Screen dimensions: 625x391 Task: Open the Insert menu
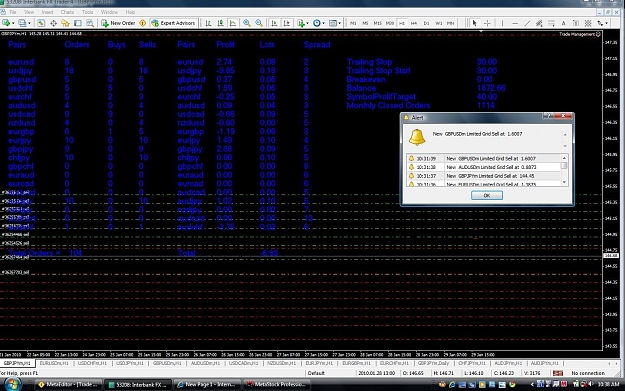click(x=47, y=12)
